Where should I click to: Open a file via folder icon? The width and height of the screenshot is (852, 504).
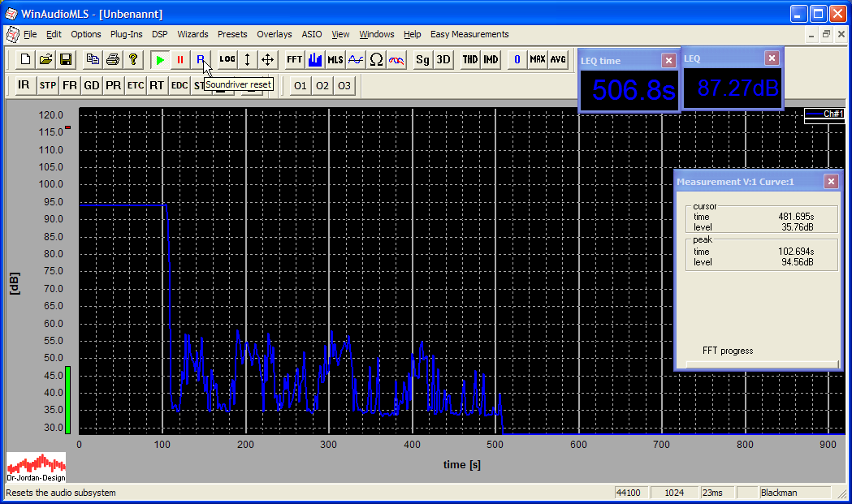point(45,60)
